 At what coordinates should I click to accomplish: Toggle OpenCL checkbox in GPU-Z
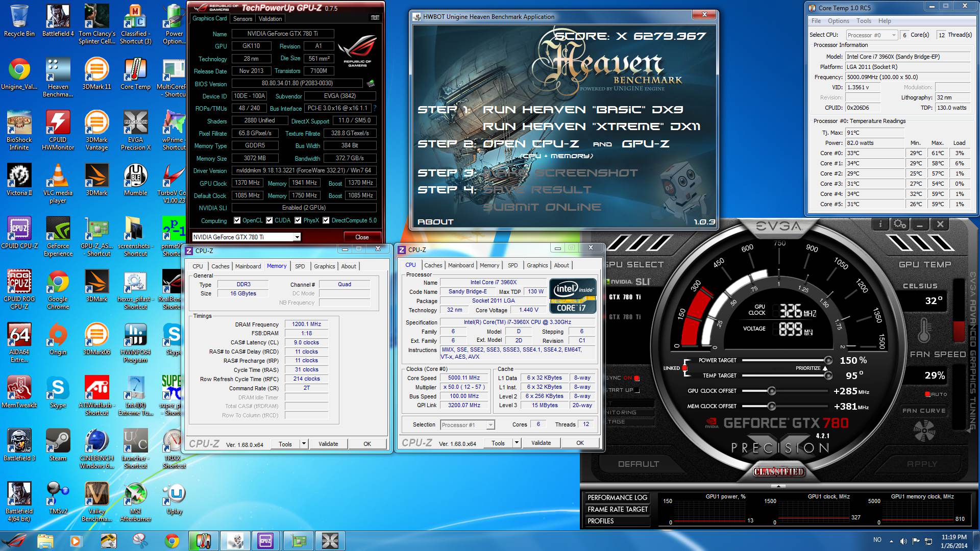click(x=237, y=221)
